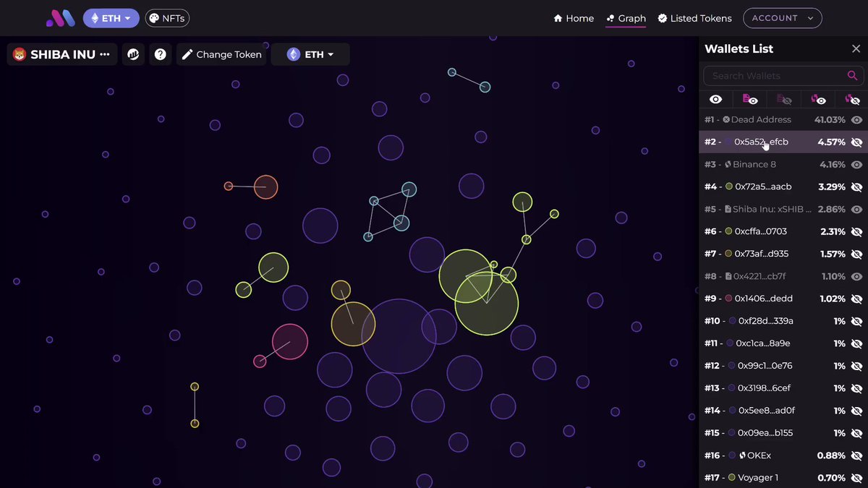
Task: Open Listed Tokens page
Action: pos(694,18)
